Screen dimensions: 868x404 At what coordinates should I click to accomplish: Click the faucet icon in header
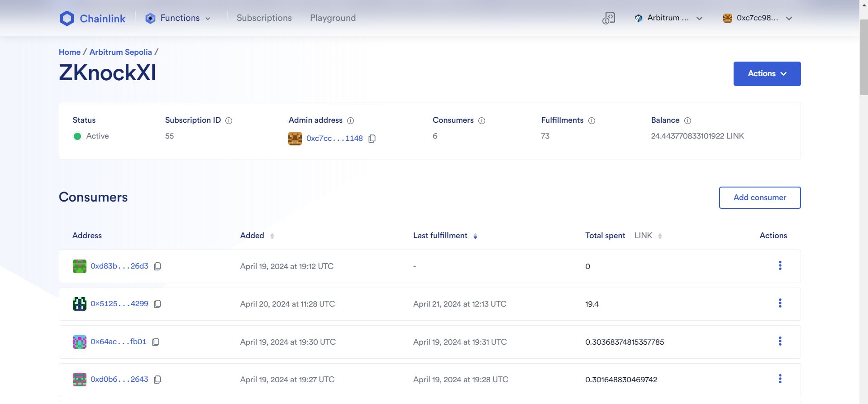(x=609, y=18)
